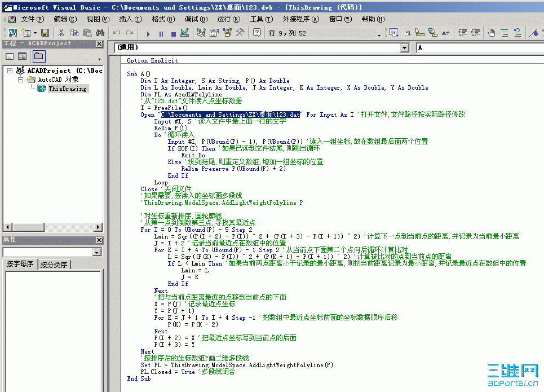Open the (通用) object dropdown
The width and height of the screenshot is (544, 392).
[x=405, y=47]
